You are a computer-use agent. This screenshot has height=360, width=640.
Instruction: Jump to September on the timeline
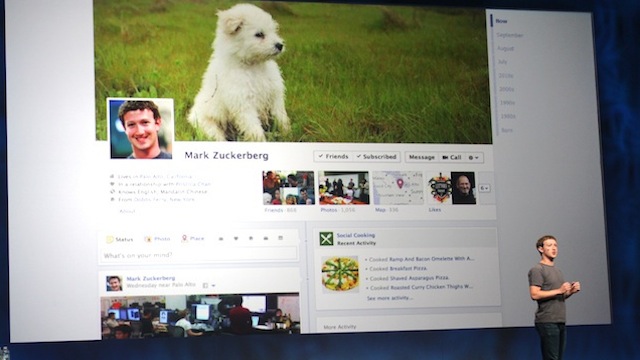point(510,35)
